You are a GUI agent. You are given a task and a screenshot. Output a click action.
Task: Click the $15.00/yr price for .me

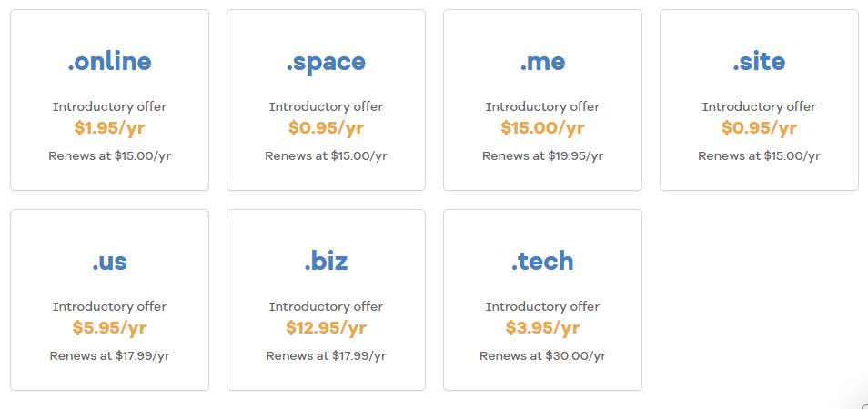coord(542,128)
